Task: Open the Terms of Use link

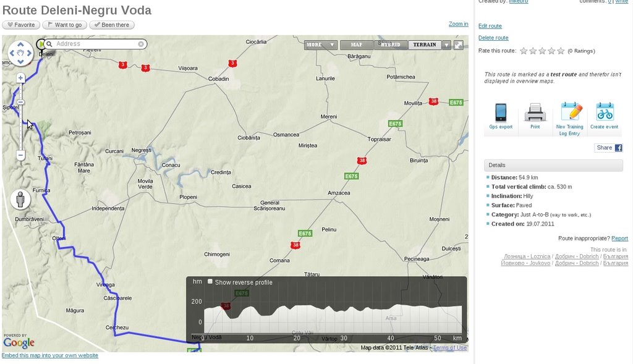Action: click(450, 347)
